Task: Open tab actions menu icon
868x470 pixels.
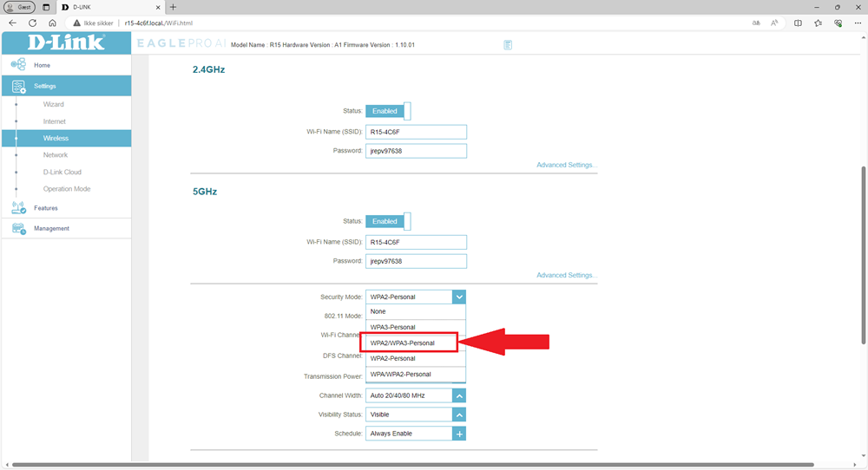Action: [46, 7]
